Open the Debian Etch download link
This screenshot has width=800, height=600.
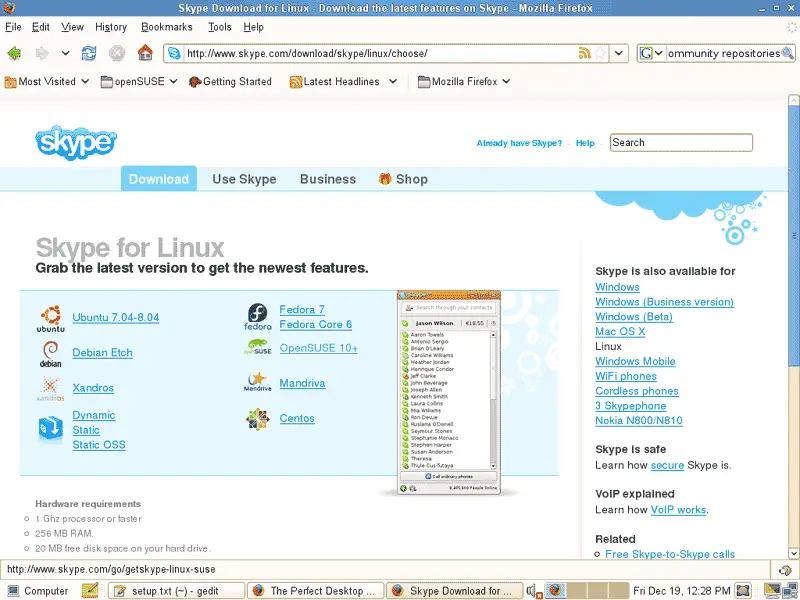103,353
